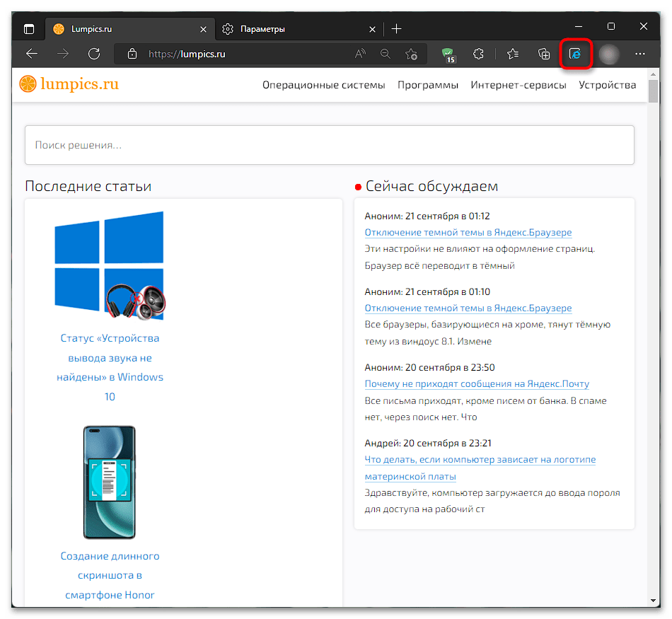672x619 pixels.
Task: Open the Collections toolbar icon
Action: pos(544,54)
